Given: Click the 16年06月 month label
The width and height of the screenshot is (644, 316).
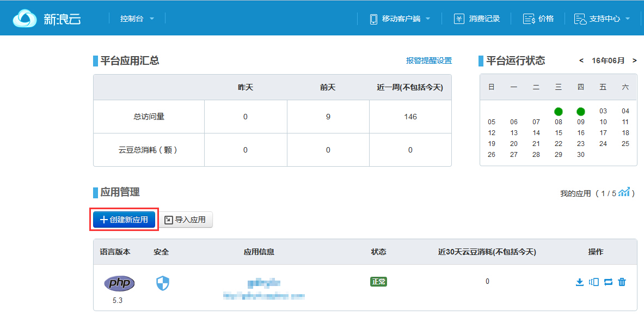Looking at the screenshot, I should [x=608, y=61].
